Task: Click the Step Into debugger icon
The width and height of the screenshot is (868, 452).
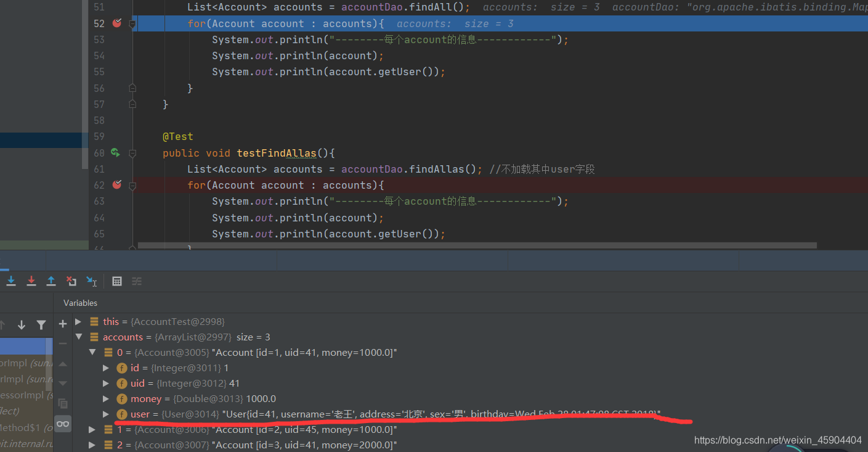Action: [x=10, y=281]
